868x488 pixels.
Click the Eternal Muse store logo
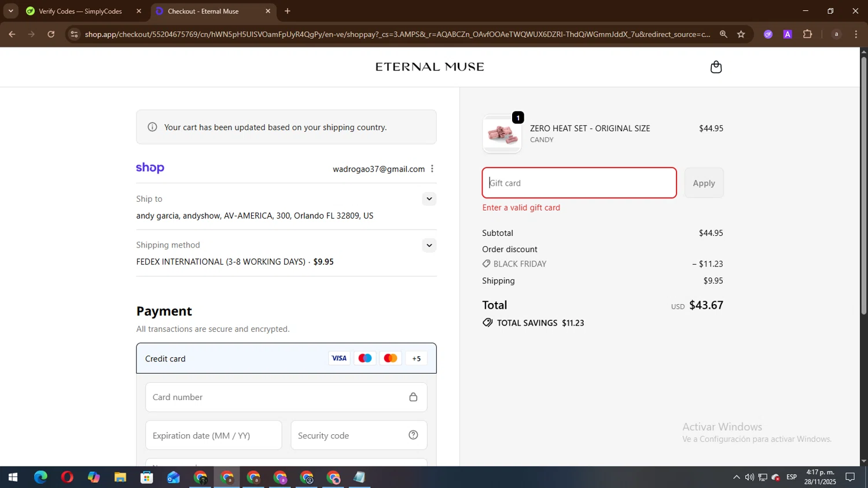coord(430,67)
